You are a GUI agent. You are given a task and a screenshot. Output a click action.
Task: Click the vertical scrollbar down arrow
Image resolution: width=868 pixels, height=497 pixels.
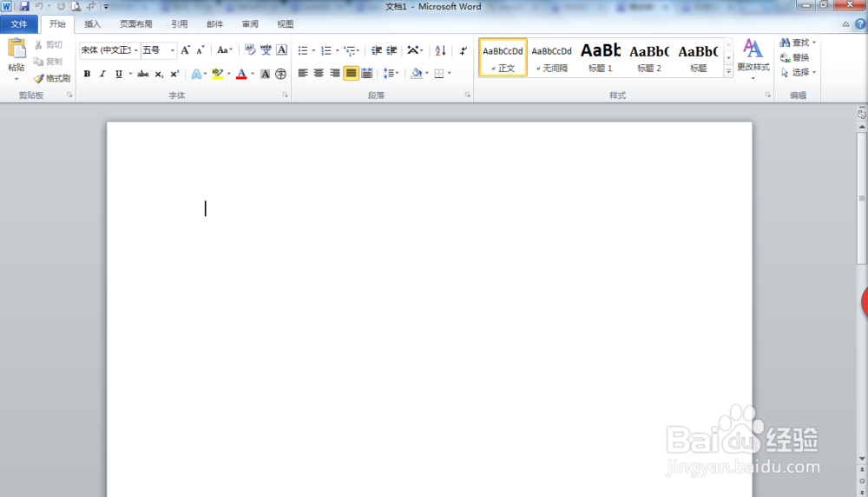coord(862,459)
